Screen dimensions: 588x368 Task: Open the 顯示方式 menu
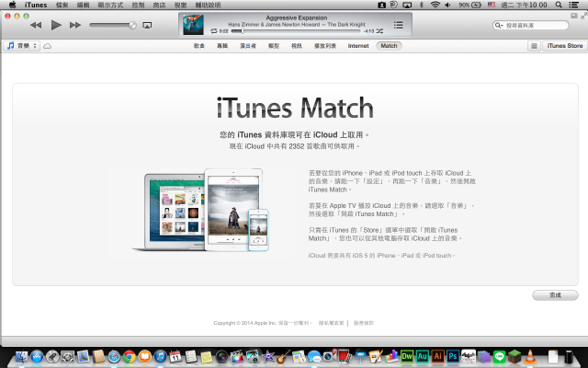pos(110,5)
